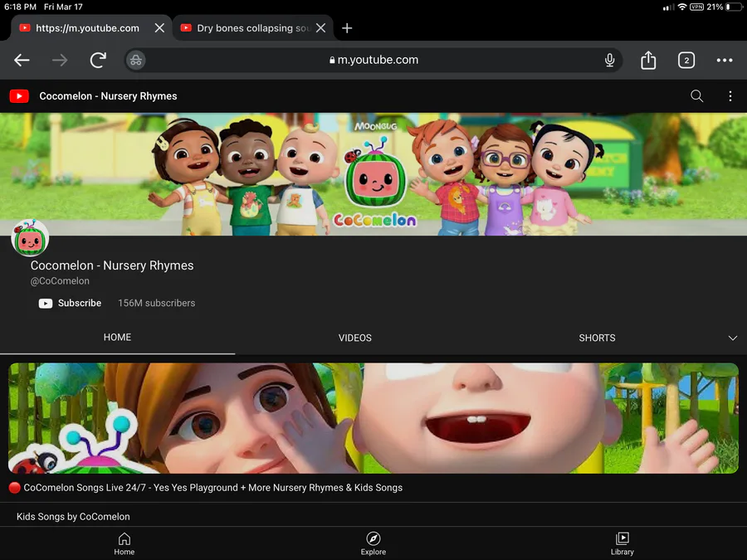Subscribe to the Cocomelon channel
Screen dimensions: 747x560
70,304
